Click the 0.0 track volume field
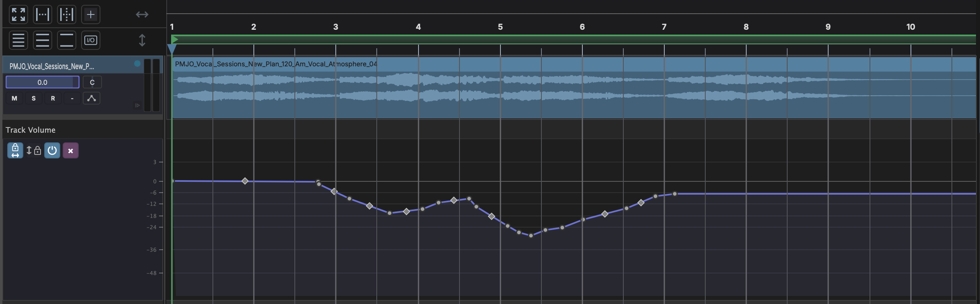 tap(43, 82)
